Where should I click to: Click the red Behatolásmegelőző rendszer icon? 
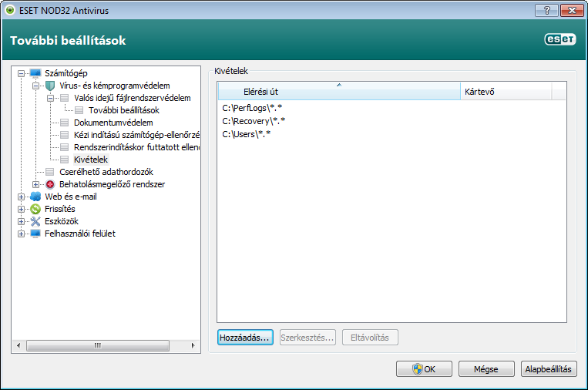coord(50,184)
